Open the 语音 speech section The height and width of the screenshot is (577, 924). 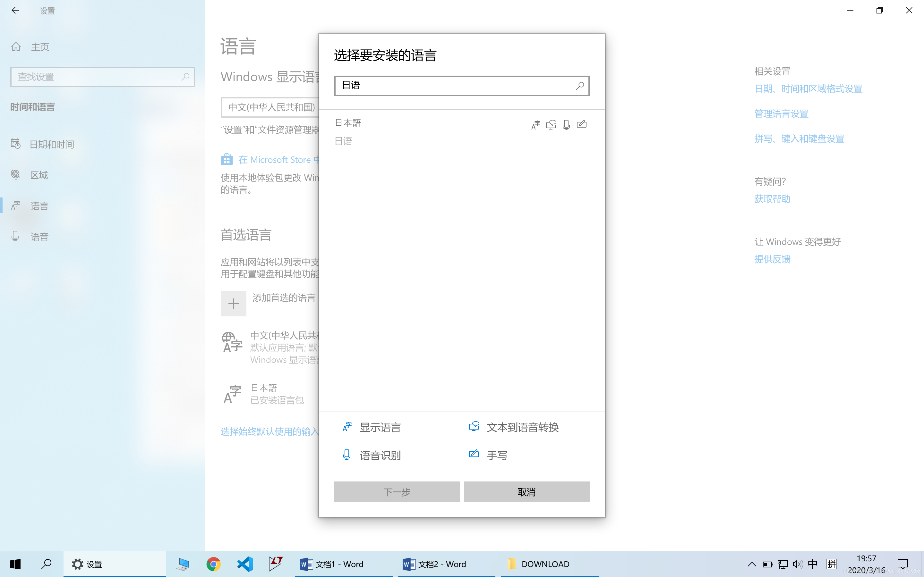click(39, 237)
